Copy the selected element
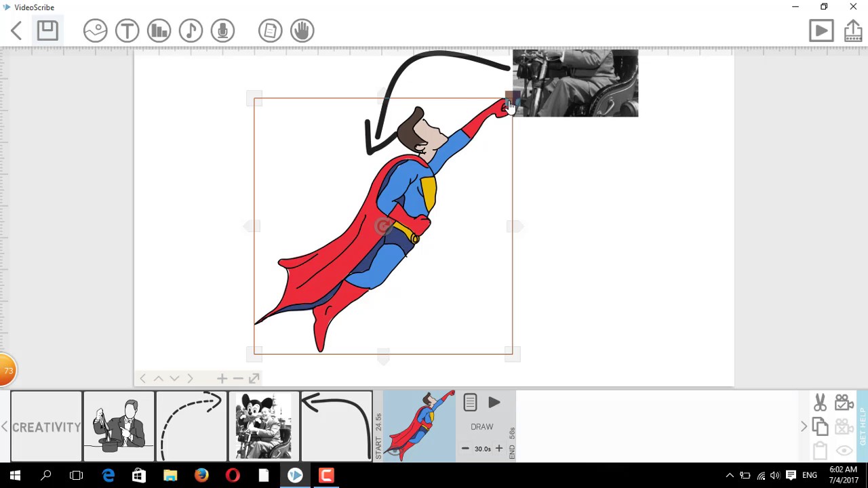The height and width of the screenshot is (488, 868). pyautogui.click(x=820, y=426)
